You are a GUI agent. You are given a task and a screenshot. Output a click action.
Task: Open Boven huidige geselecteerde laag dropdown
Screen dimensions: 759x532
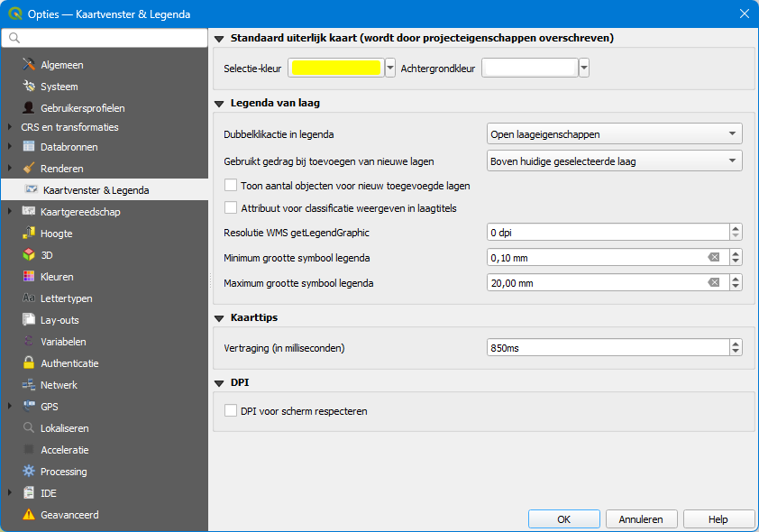point(614,161)
